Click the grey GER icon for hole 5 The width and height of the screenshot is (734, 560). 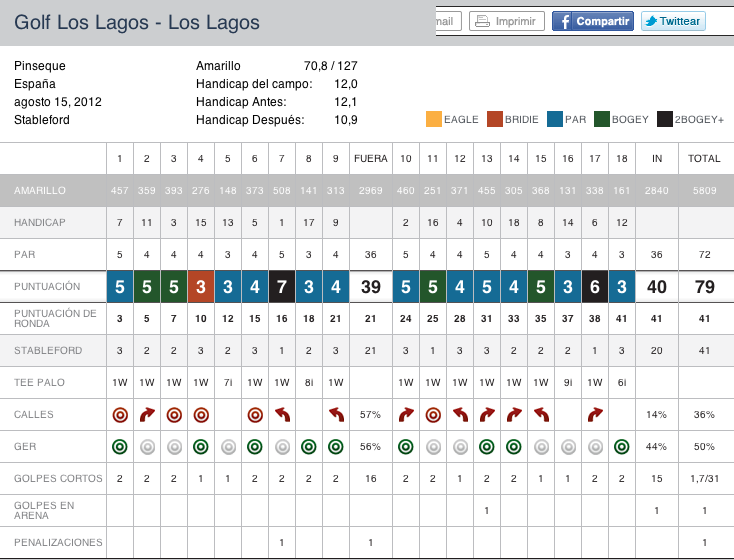pos(228,447)
